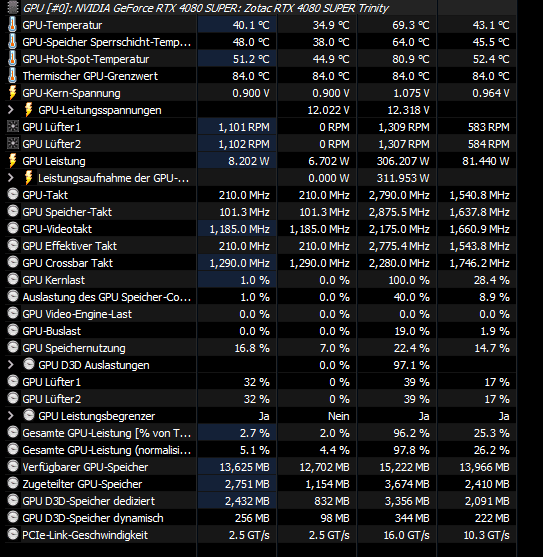Image resolution: width=543 pixels, height=557 pixels.
Task: Click the 80.9 °C hot spot maximum value
Action: 411,59
